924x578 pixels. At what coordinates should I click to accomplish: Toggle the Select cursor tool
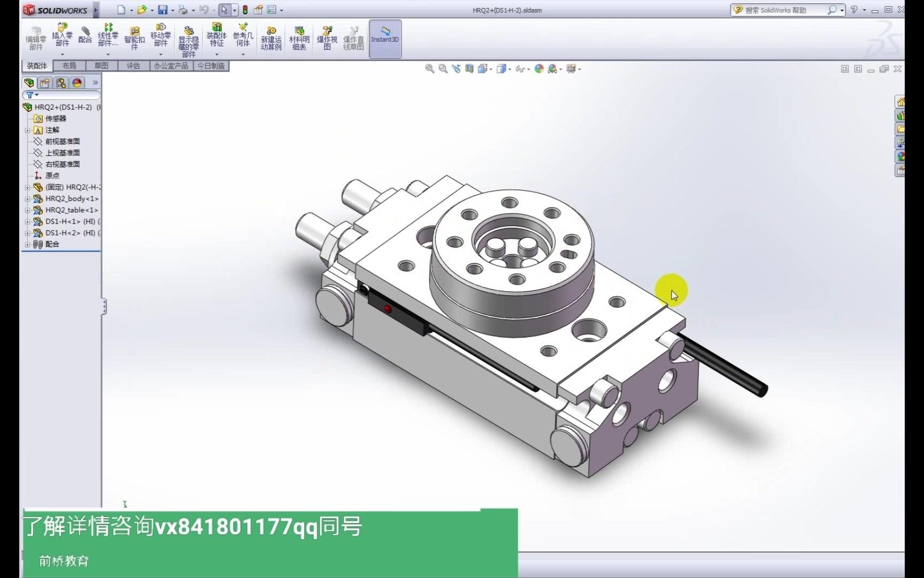[x=225, y=10]
